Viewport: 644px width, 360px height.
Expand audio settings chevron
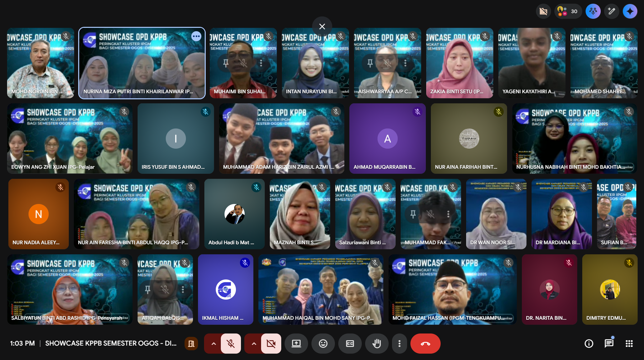point(213,343)
